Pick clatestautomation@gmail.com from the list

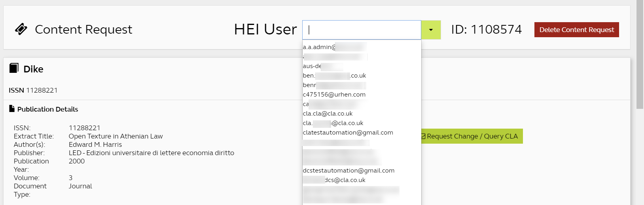348,133
